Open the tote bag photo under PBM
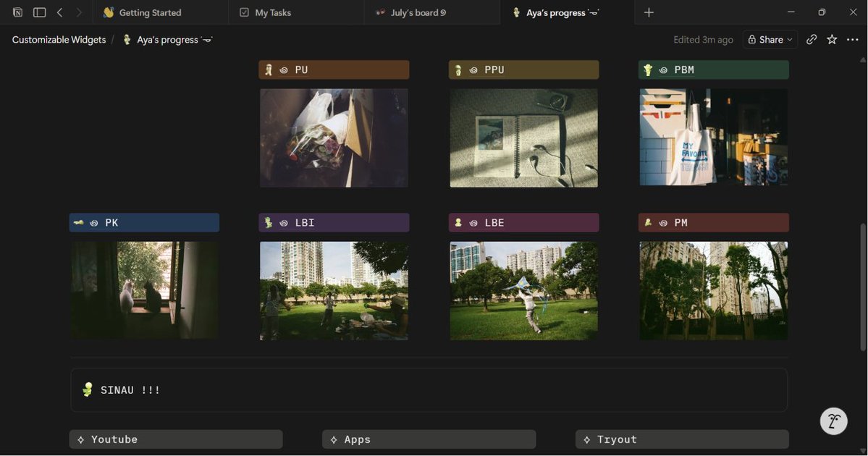 click(714, 138)
